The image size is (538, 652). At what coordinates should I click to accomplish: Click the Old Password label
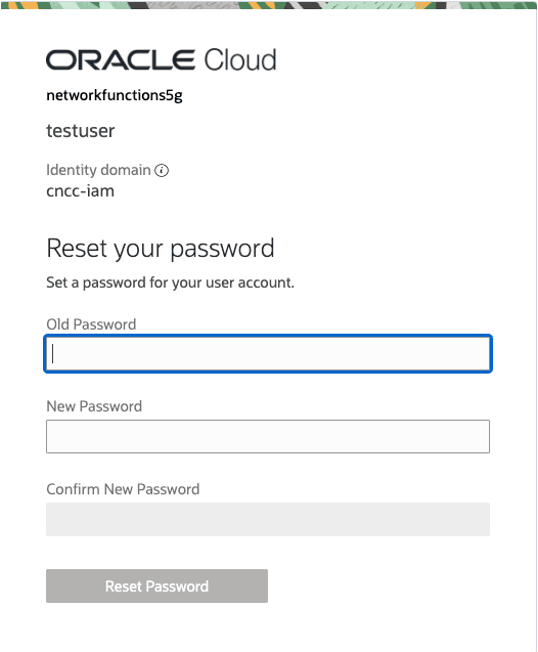click(x=91, y=324)
